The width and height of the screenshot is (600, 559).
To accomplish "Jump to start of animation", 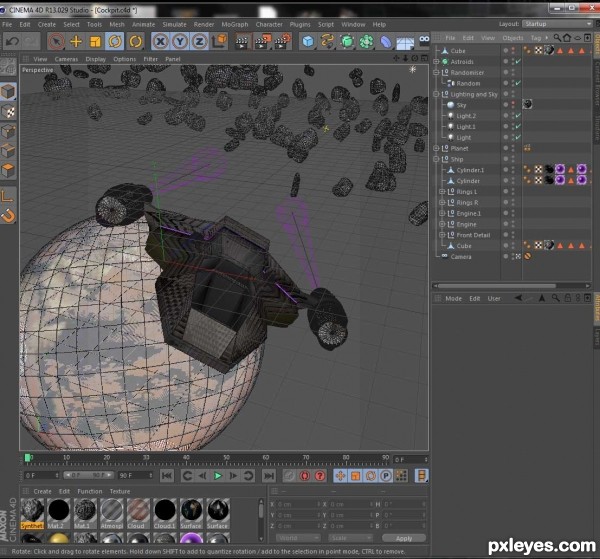I will [x=167, y=476].
